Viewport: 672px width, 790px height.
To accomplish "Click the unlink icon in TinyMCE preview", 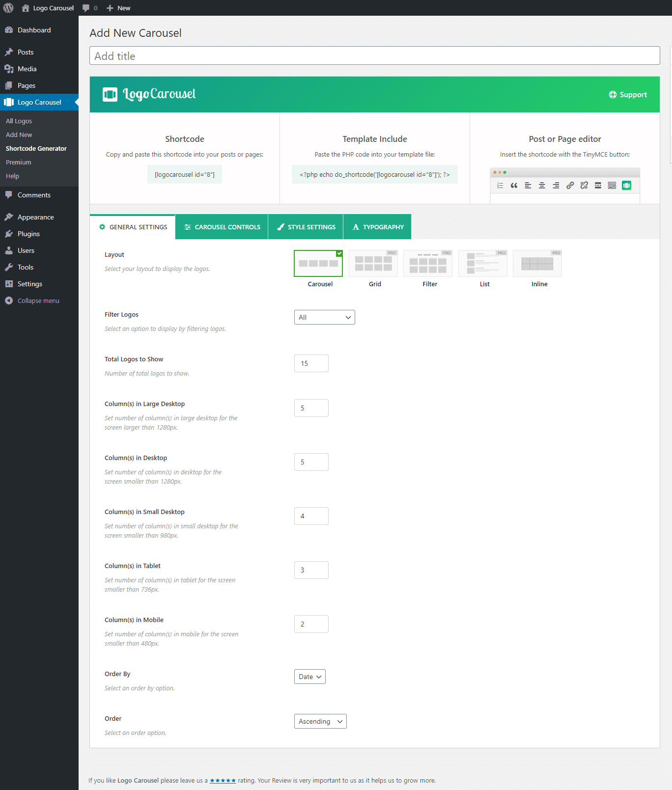I will (x=584, y=185).
